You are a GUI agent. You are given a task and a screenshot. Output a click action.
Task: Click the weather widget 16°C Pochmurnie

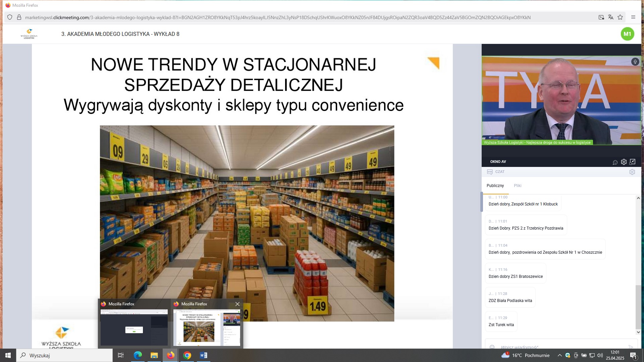coord(525,355)
